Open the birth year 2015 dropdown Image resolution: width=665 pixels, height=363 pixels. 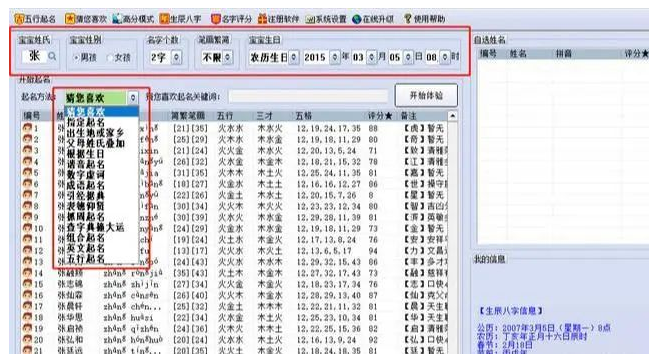click(335, 57)
